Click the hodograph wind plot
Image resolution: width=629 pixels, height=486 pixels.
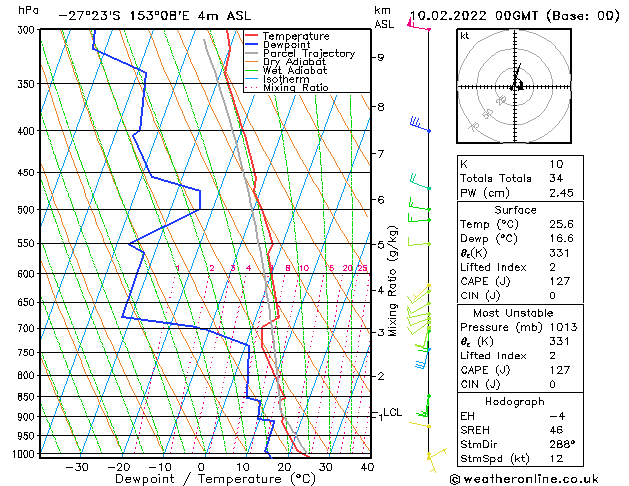point(514,86)
